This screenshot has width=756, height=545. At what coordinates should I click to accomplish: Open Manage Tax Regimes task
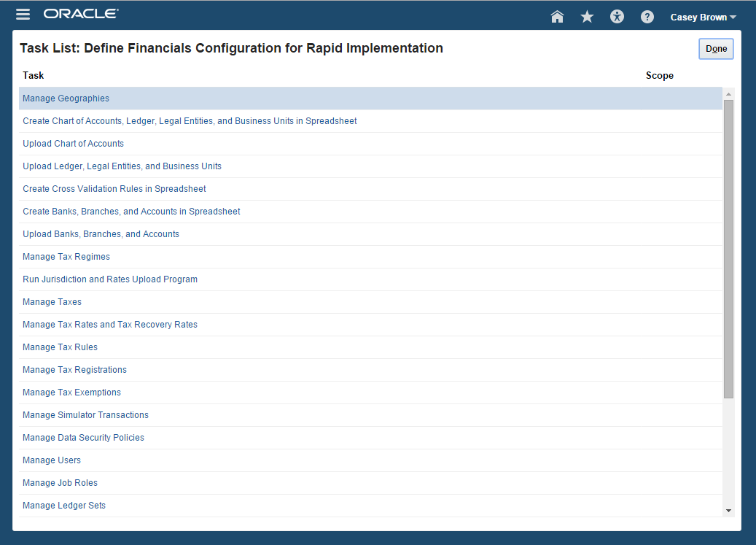[66, 257]
